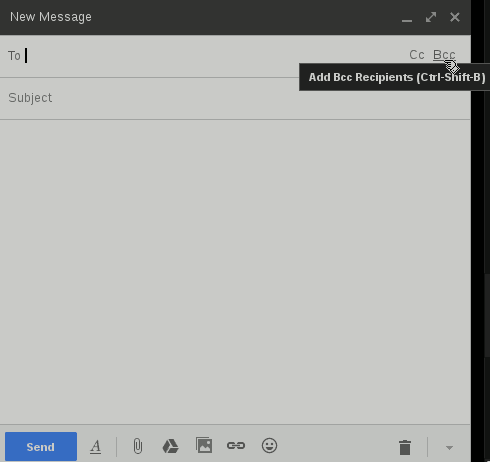
Task: Focus the Subject field
Action: click(x=235, y=98)
